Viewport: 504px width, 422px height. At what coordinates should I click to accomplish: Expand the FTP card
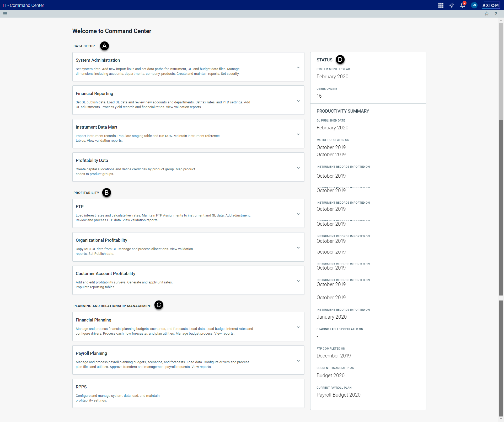coord(298,214)
